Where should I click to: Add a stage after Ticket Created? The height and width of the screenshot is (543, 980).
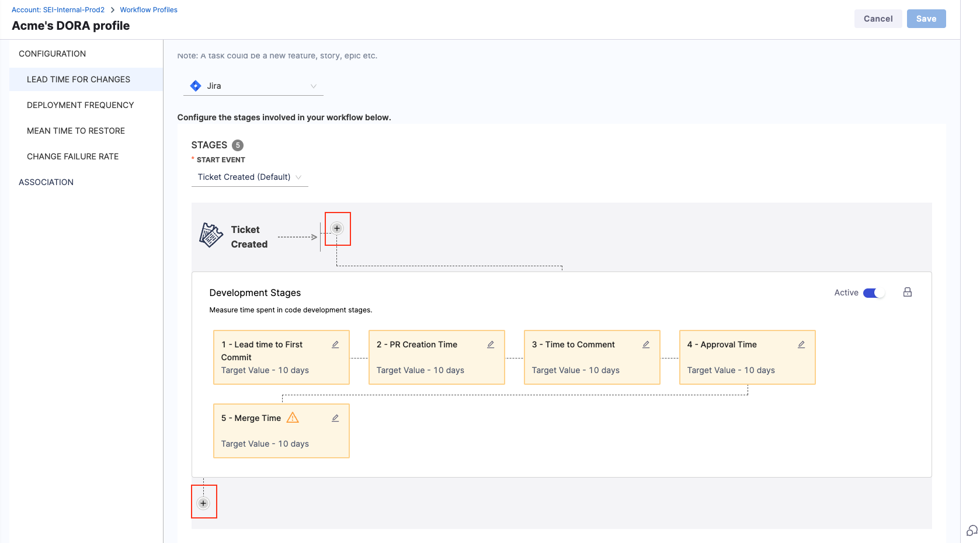pyautogui.click(x=337, y=228)
